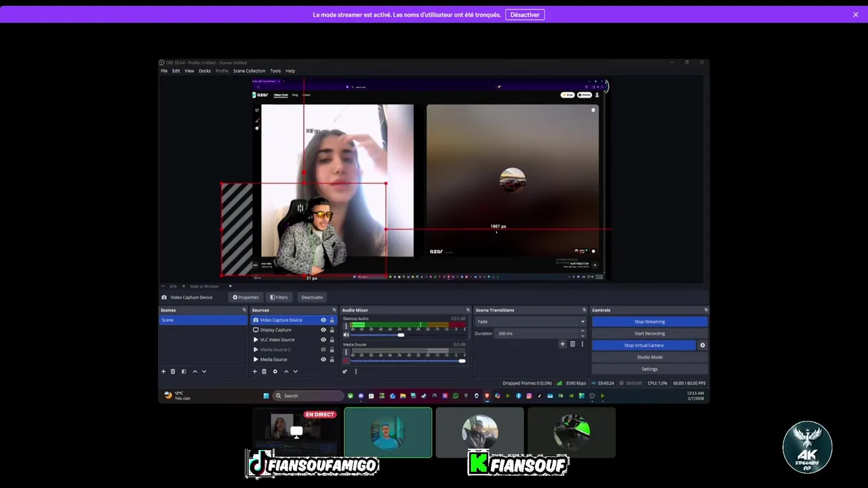Open Media Source audio options three-dots icon
868x488 pixels.
pyautogui.click(x=346, y=352)
